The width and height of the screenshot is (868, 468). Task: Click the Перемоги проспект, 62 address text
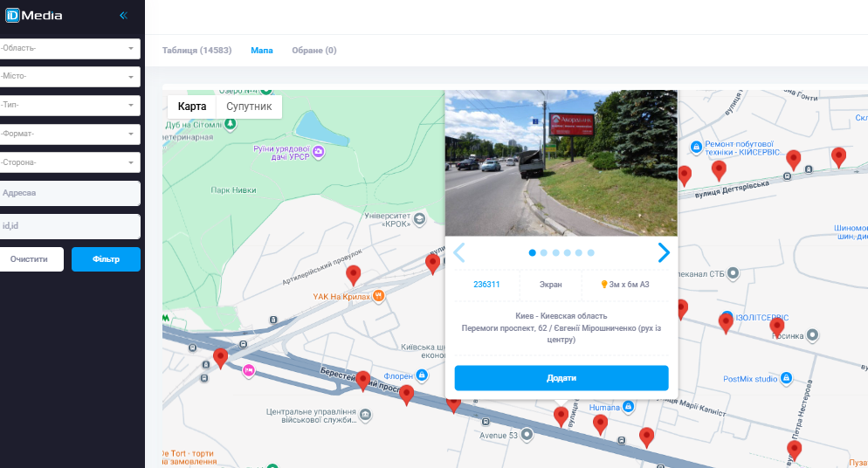tap(561, 334)
